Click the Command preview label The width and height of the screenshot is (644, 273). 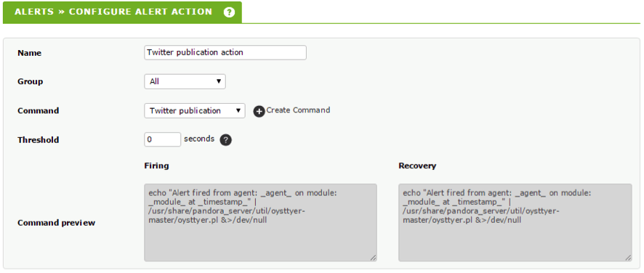(56, 223)
